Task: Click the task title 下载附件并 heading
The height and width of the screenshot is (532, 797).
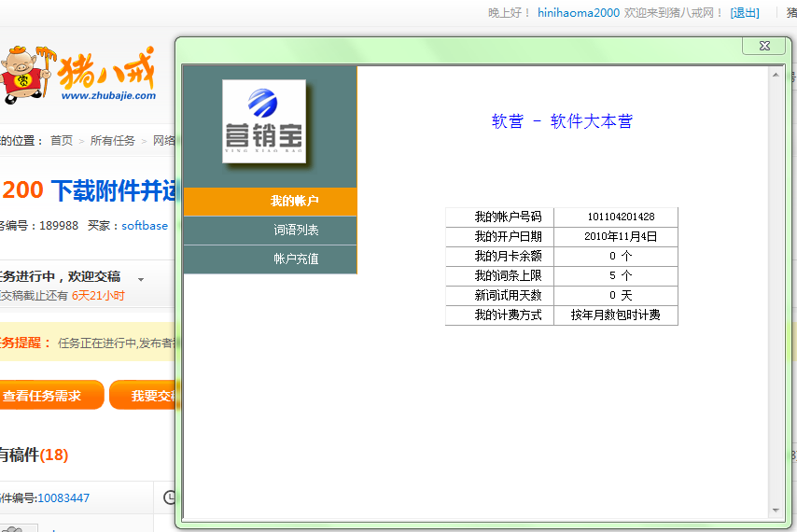Action: tap(113, 190)
